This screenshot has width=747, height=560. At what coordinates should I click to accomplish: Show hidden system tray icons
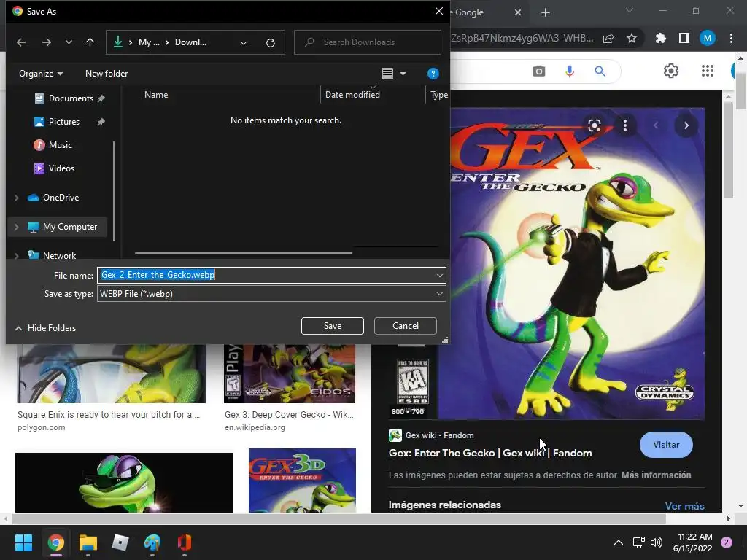coord(619,542)
